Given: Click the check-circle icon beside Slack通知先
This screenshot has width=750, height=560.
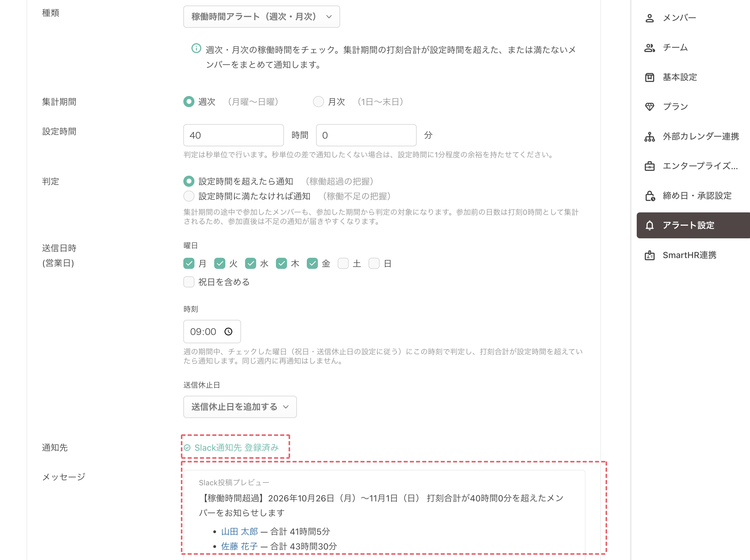Looking at the screenshot, I should (187, 448).
